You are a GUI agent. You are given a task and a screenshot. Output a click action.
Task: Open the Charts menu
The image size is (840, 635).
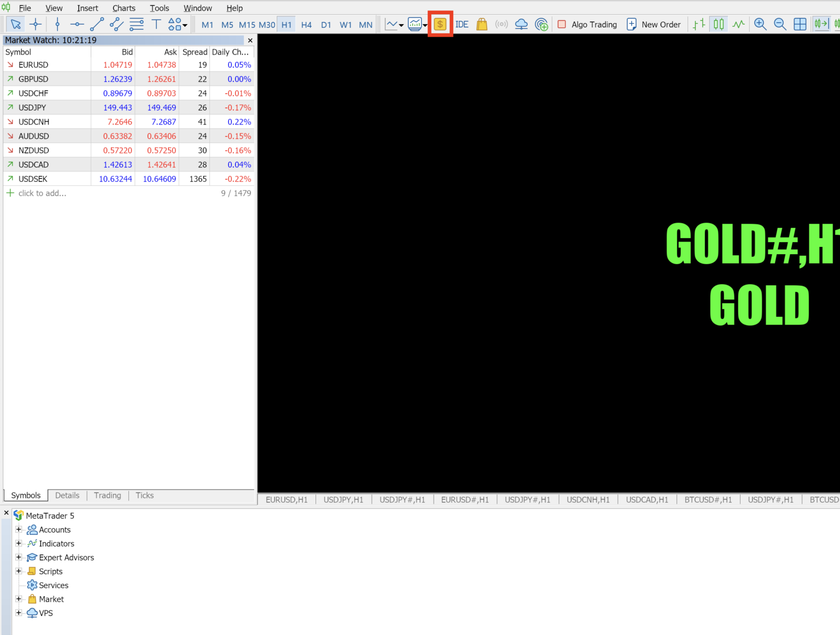(124, 8)
